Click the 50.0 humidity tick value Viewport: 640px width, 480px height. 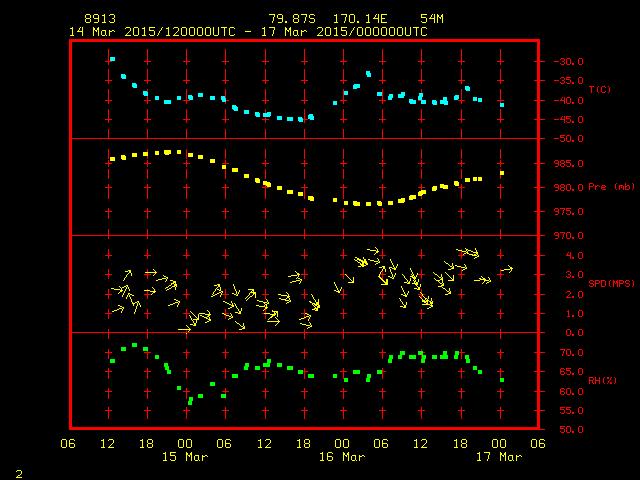click(571, 430)
